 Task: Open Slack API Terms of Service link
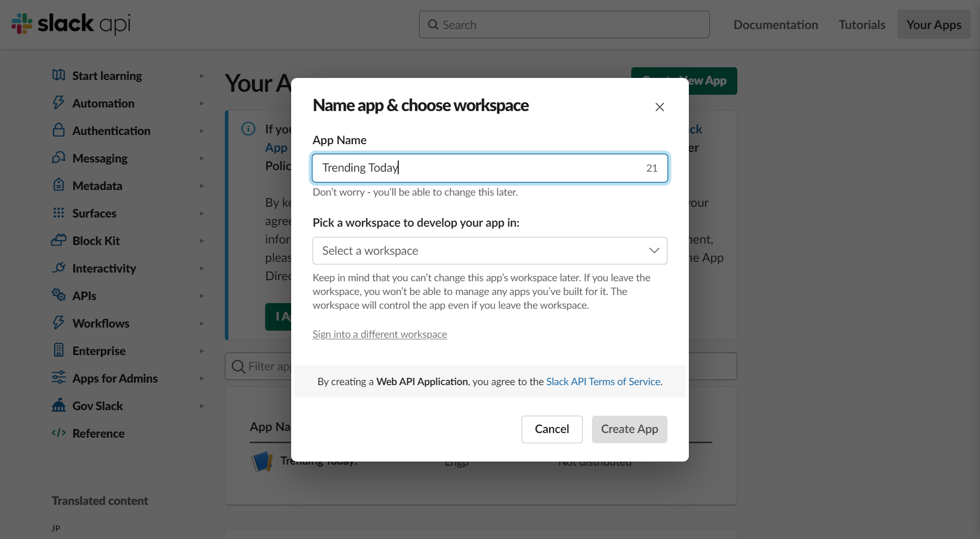click(603, 382)
